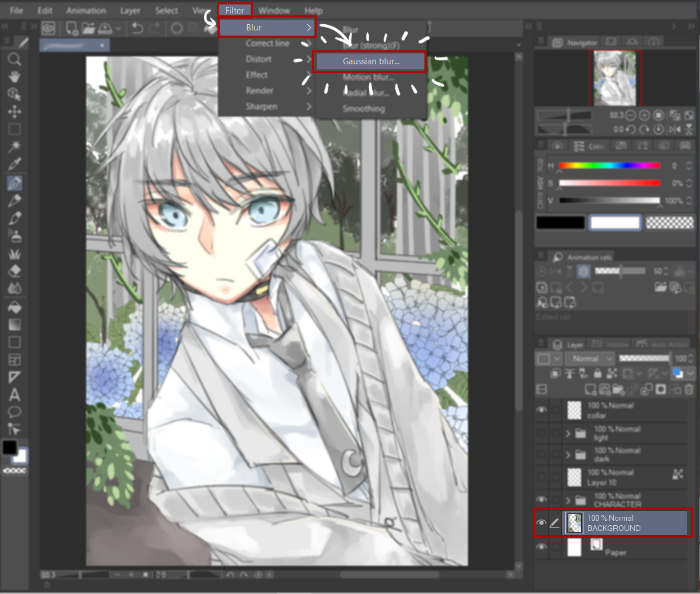The height and width of the screenshot is (594, 700).
Task: Zoom out in the Navigator panel
Action: tap(631, 115)
